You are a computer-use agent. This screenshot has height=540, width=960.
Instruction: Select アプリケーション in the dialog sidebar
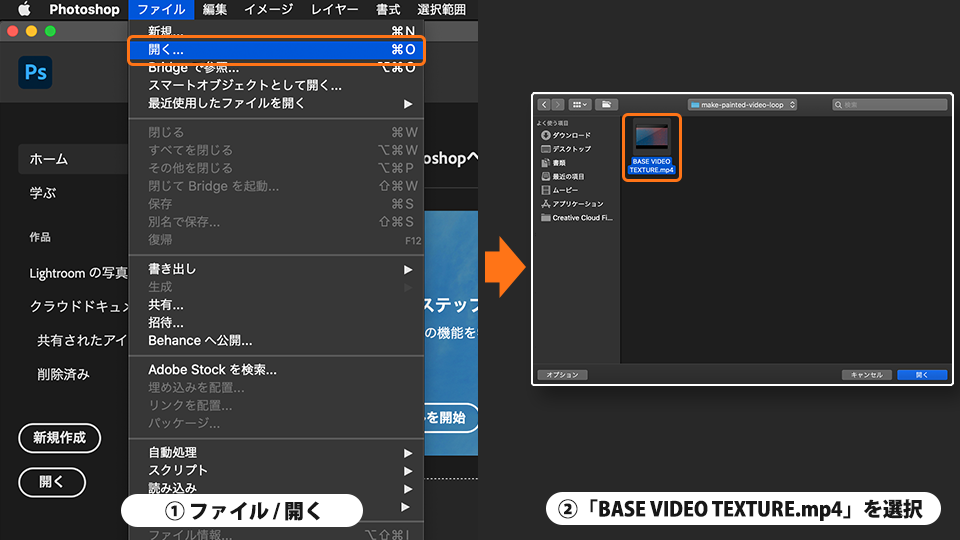tap(572, 204)
